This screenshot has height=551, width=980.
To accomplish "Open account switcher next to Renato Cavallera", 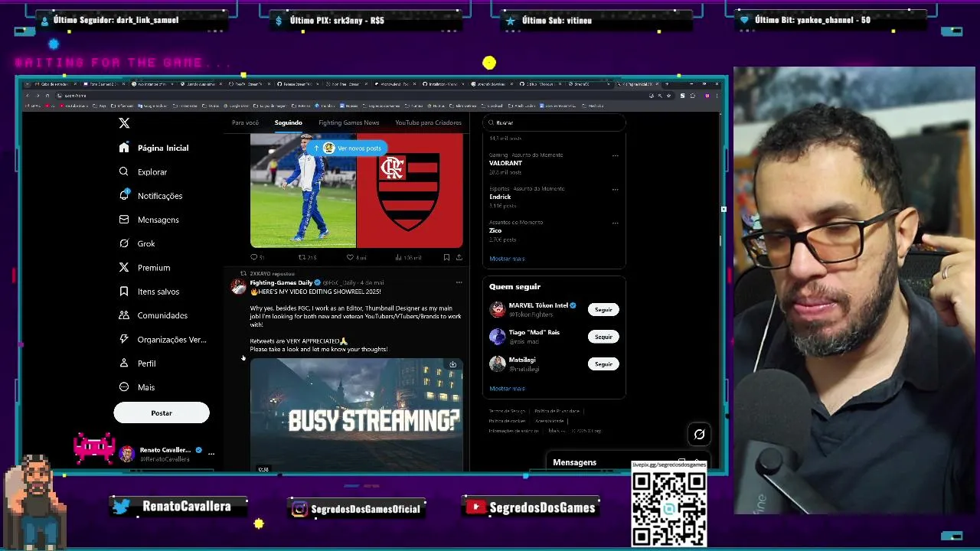I will click(211, 454).
